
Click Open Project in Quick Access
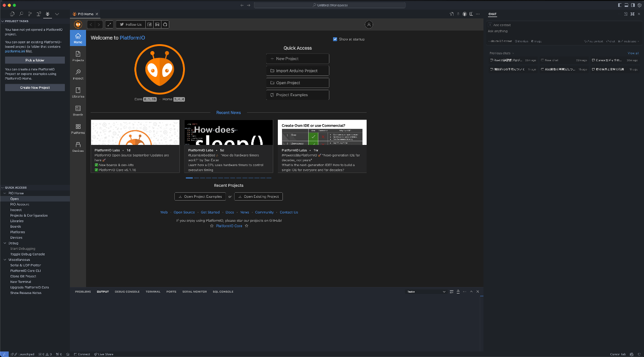[298, 83]
